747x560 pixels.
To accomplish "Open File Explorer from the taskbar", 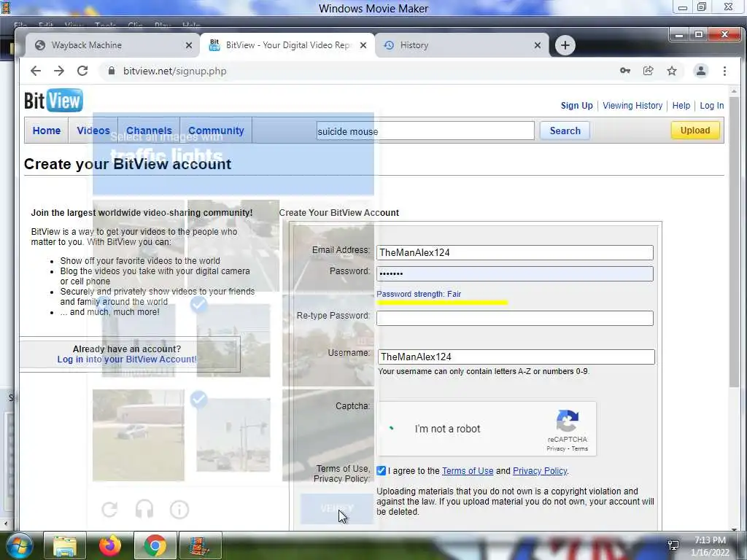I will (x=65, y=545).
